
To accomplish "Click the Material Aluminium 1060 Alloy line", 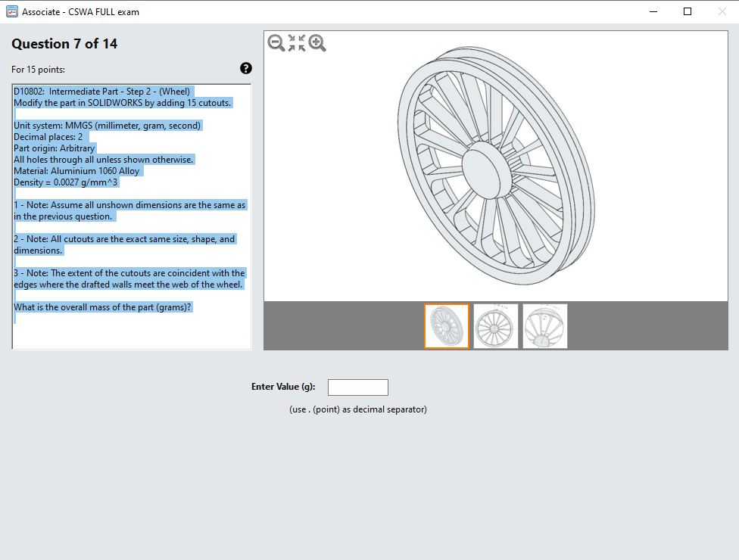I will pyautogui.click(x=76, y=170).
